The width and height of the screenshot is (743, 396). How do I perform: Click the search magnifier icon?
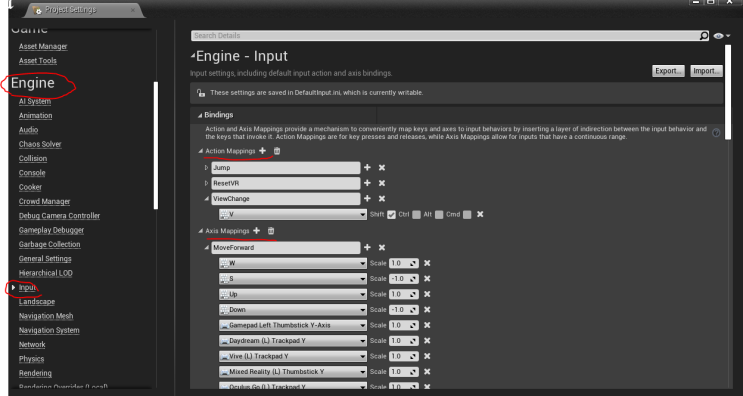point(704,36)
